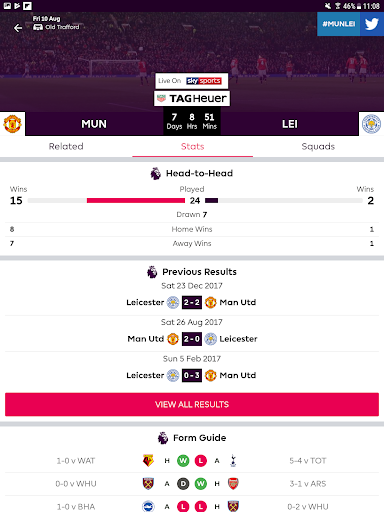Open the 2-2 result from 23 Dec 2017
The width and height of the screenshot is (384, 512).
(x=192, y=302)
